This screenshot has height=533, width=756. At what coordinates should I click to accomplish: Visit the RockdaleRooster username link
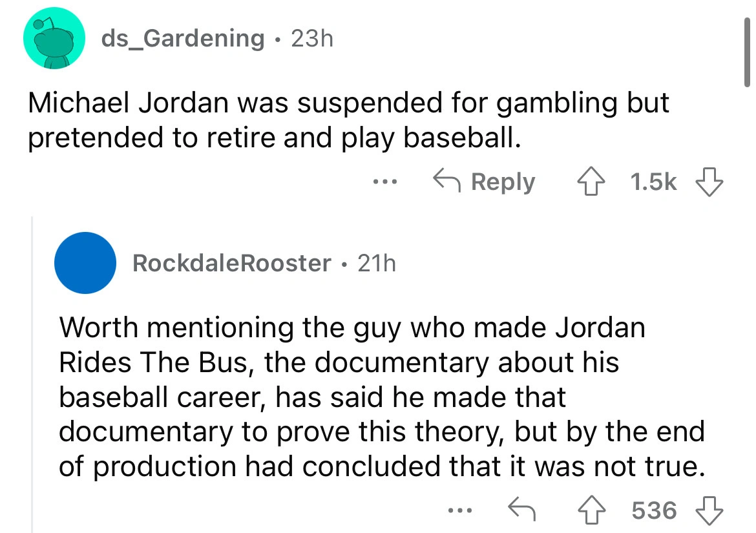pos(231,263)
